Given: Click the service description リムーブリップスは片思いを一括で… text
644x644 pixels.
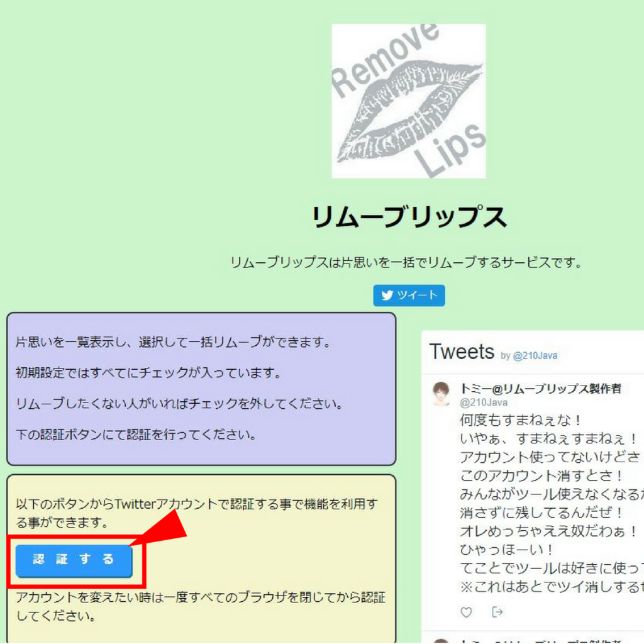Looking at the screenshot, I should tap(406, 262).
